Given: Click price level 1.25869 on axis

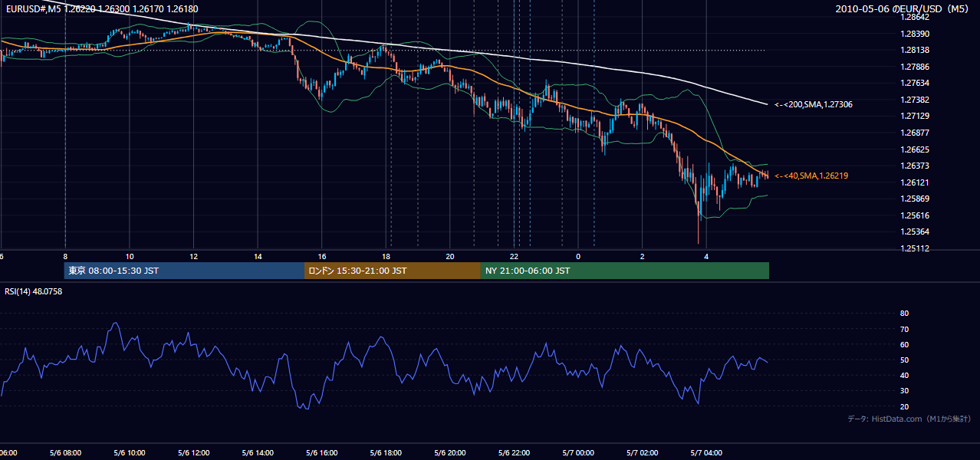Looking at the screenshot, I should (914, 199).
